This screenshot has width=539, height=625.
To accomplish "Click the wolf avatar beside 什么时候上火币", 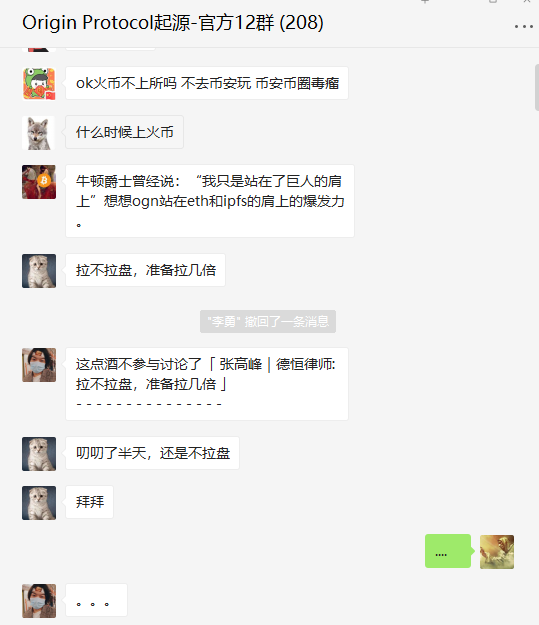I will click(x=39, y=133).
